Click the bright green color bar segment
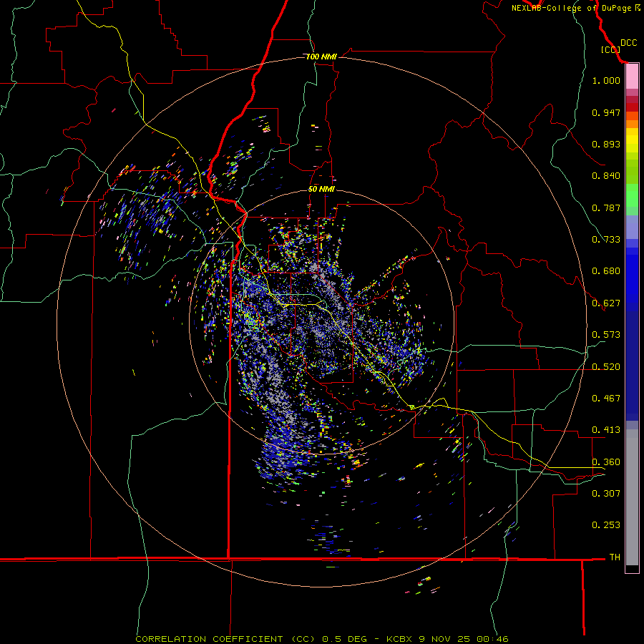 tap(632, 195)
